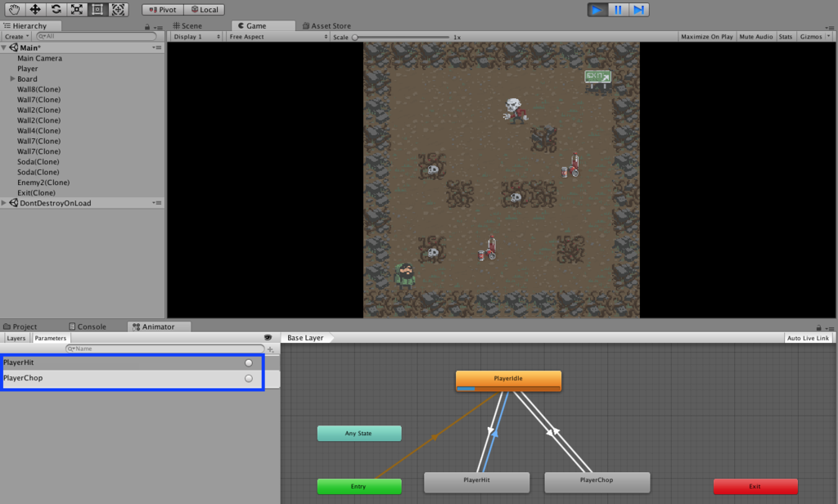The height and width of the screenshot is (504, 838).
Task: Open the Create dropdown in Hierarchy
Action: 16,36
